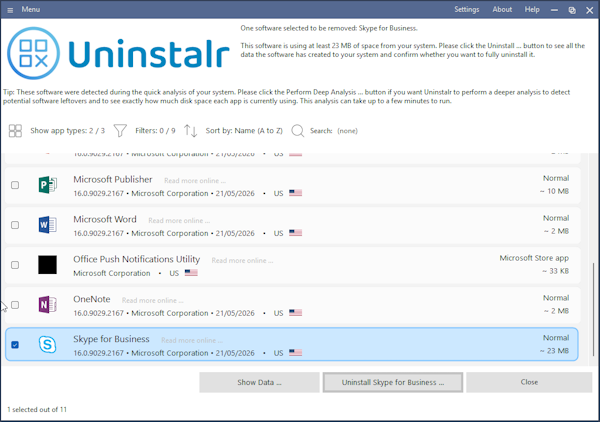Click the funnel filter icon
The height and width of the screenshot is (422, 600).
point(120,131)
